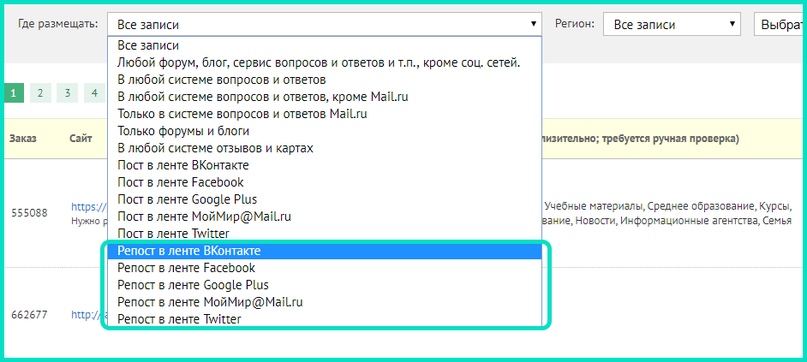Select 'Пост в ленте МойМир@Mail.ru' option
This screenshot has height=362, width=807.
click(x=324, y=216)
